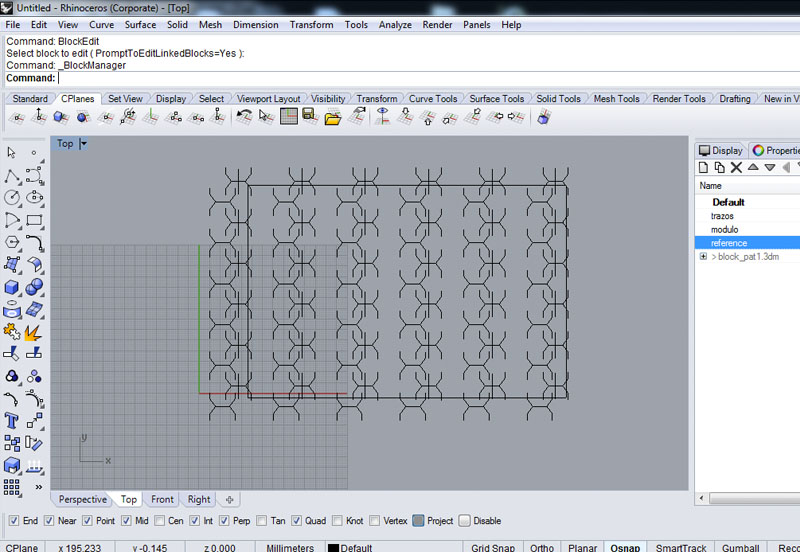Pick the Polyline tool

12,177
